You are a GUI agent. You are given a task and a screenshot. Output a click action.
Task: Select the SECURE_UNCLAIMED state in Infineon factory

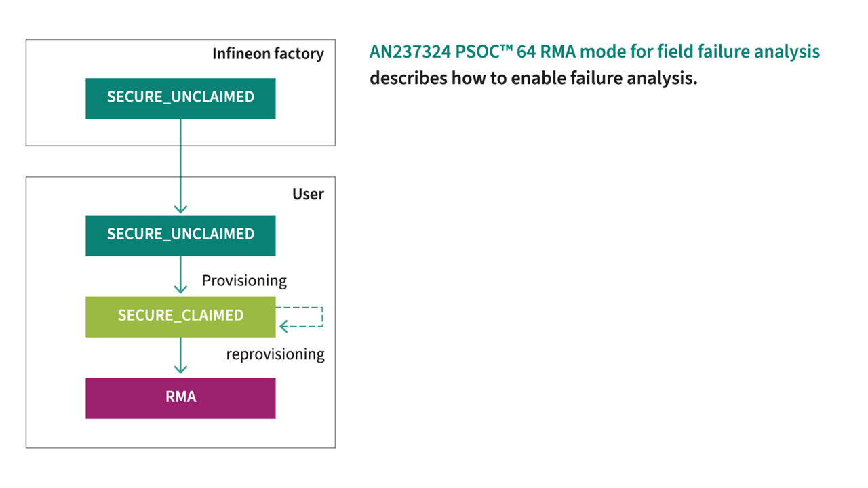(180, 98)
